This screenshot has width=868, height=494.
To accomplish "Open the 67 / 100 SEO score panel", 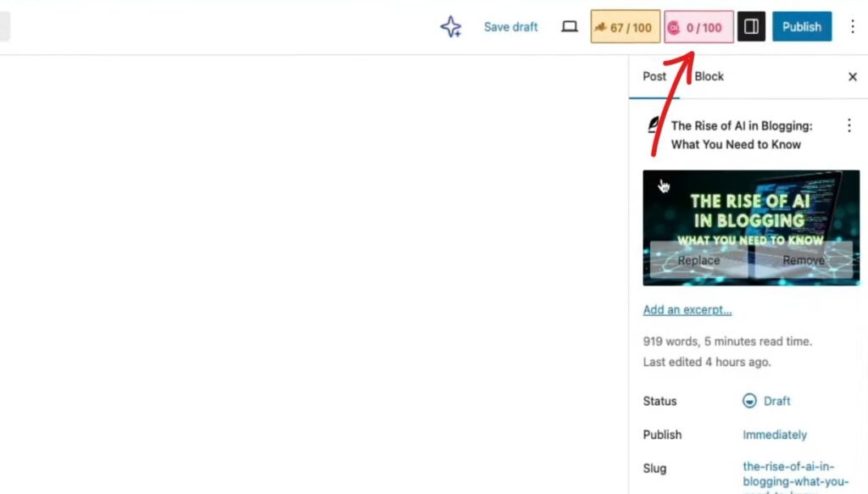I will coord(625,27).
